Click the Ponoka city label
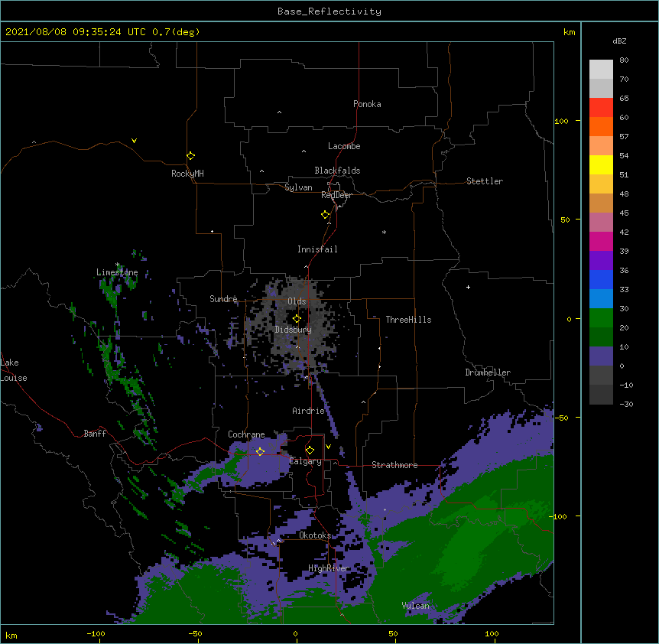Image resolution: width=659 pixels, height=644 pixels. click(367, 104)
